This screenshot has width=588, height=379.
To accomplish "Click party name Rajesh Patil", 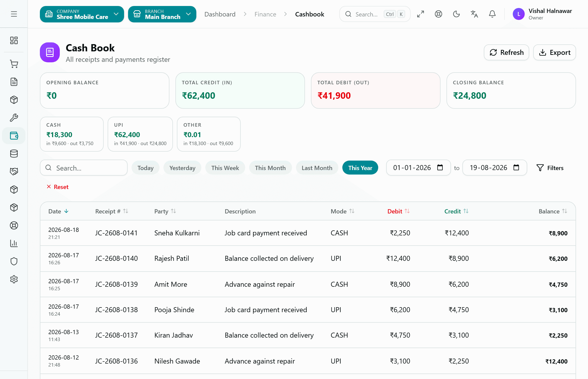I will [x=172, y=258].
